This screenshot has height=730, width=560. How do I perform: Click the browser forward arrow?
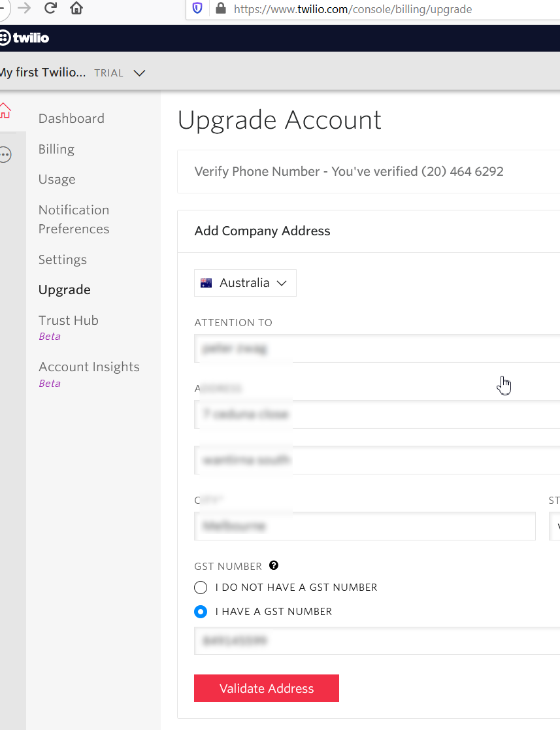pos(24,8)
